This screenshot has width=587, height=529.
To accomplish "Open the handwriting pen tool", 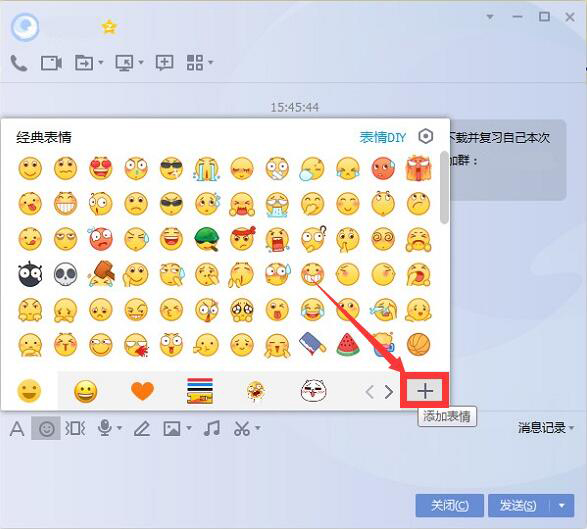I will pos(142,428).
